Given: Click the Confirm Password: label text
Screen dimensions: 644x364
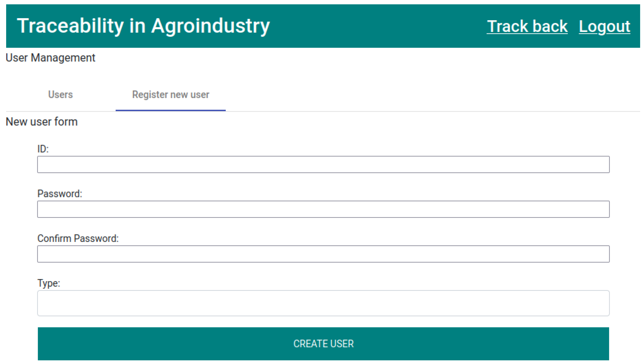Looking at the screenshot, I should 78,238.
